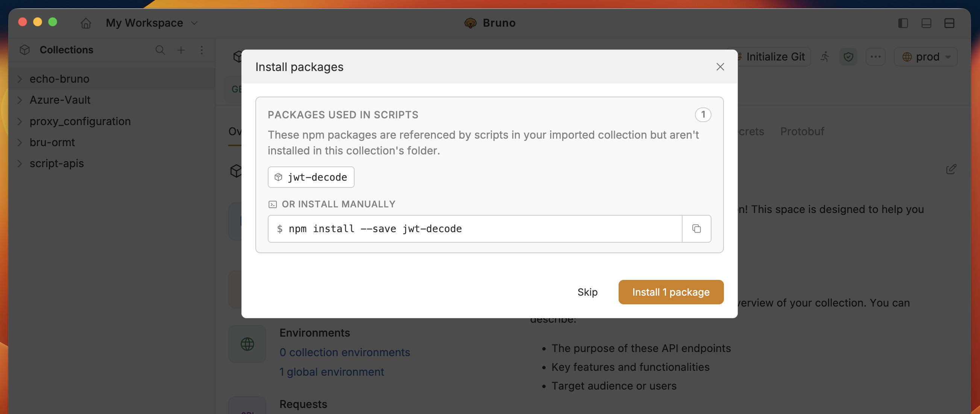Click the edit pencil icon for docs
980x414 pixels.
[x=951, y=169]
